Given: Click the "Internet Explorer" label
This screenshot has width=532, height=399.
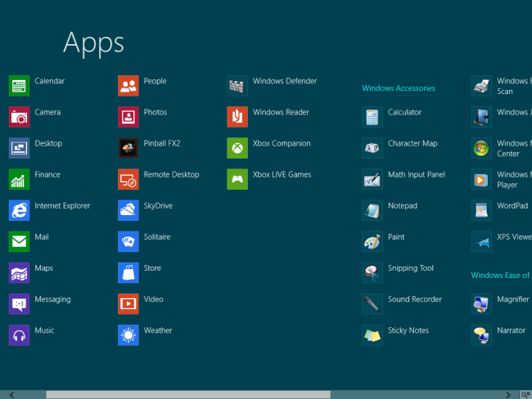Looking at the screenshot, I should (62, 206).
